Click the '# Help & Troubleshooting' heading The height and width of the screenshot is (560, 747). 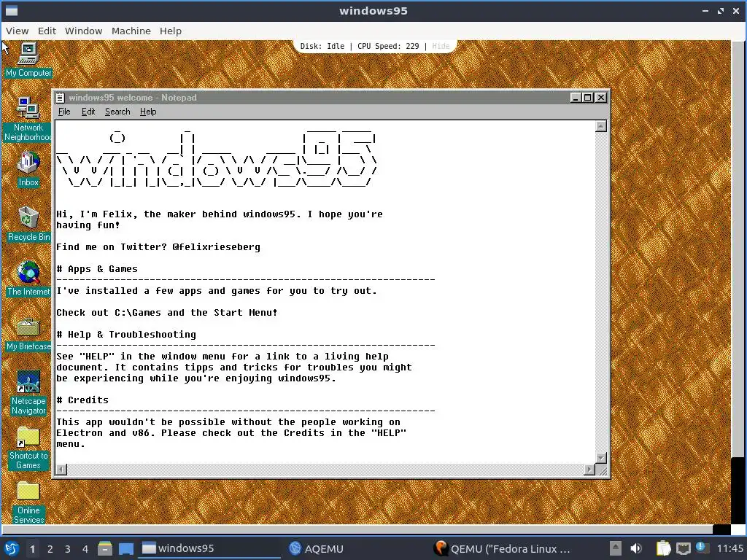[126, 335]
